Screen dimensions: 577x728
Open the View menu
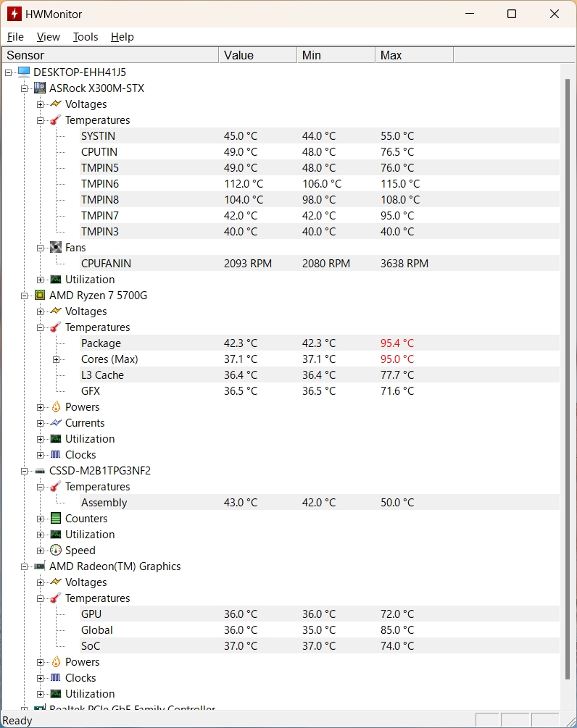pyautogui.click(x=49, y=37)
